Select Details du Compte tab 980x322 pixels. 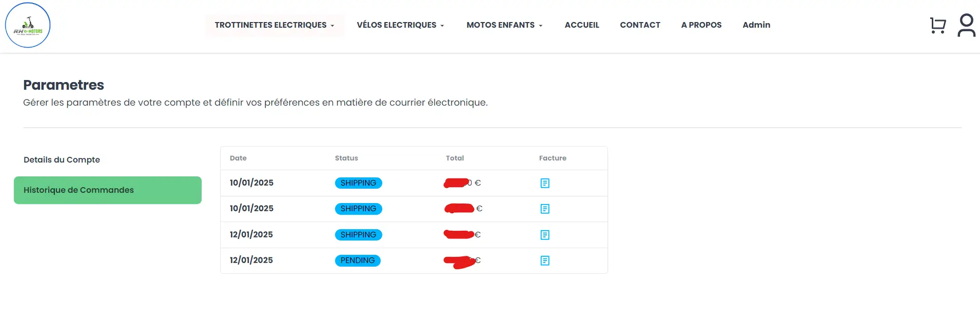tap(62, 160)
